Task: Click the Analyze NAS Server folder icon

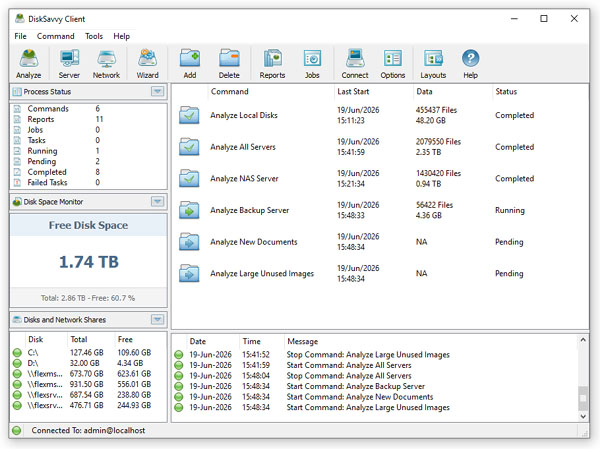Action: coord(189,178)
